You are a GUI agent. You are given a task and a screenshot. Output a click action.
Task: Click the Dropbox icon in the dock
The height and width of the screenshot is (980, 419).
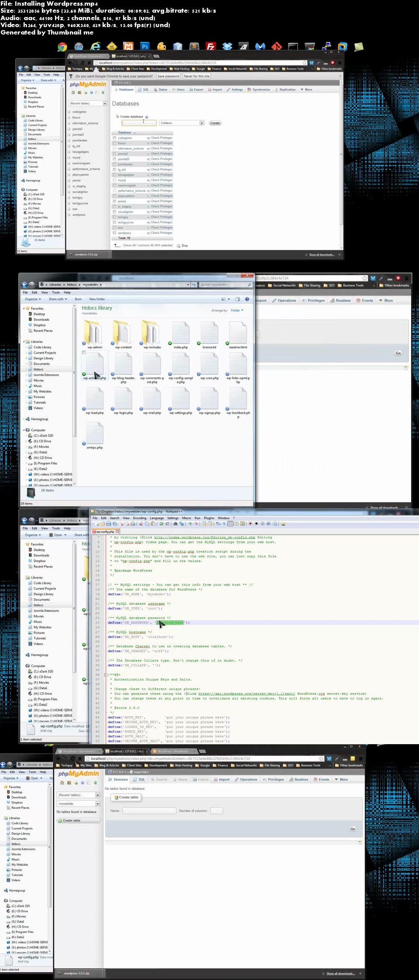227,46
